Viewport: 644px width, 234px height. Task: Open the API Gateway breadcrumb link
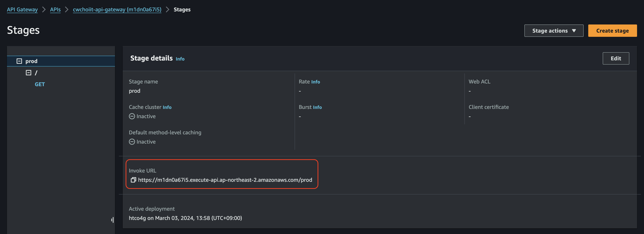22,9
